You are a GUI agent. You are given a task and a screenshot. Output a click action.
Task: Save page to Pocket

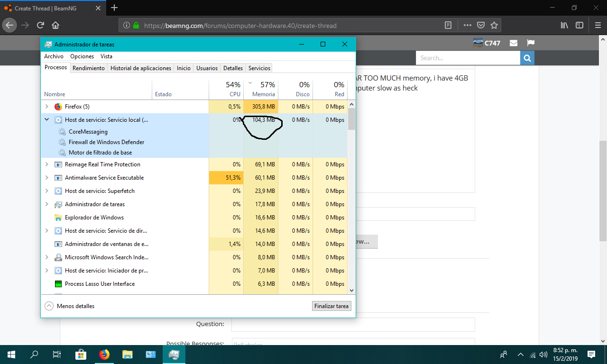(481, 25)
